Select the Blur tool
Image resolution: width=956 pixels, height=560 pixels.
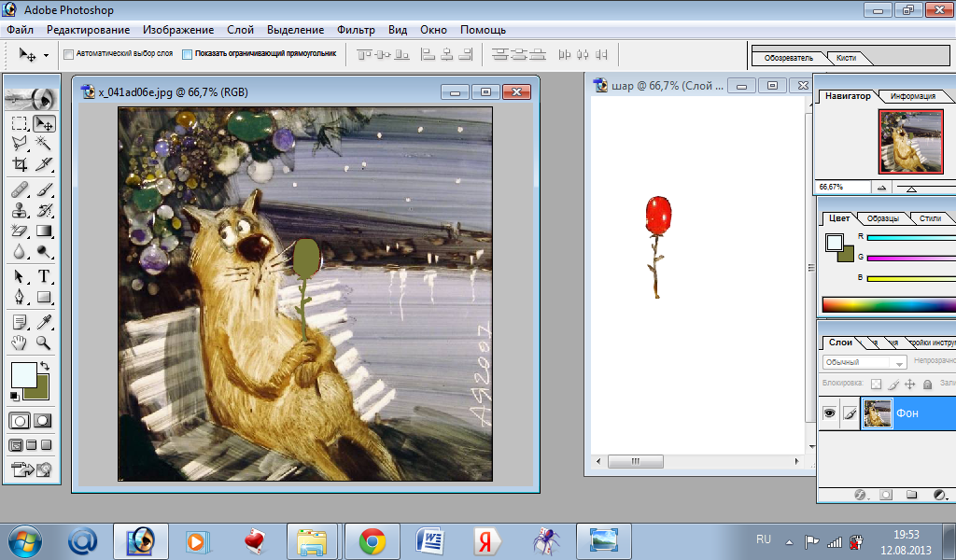click(20, 252)
